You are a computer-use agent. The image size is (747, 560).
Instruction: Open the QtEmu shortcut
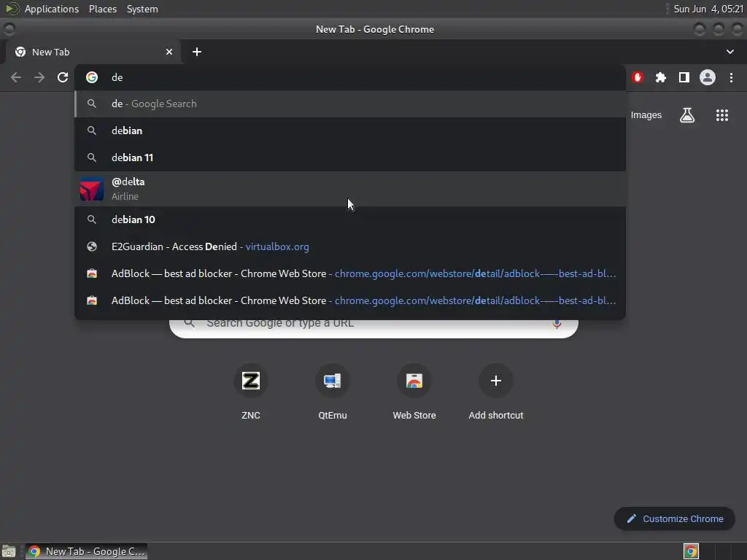click(333, 393)
